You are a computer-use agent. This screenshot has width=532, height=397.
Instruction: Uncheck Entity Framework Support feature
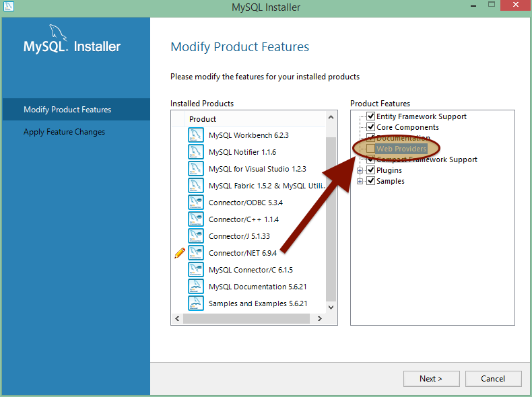coord(370,116)
